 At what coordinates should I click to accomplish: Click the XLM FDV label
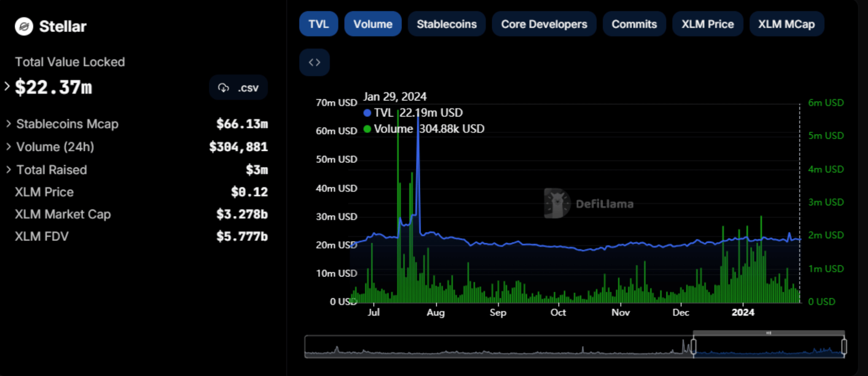coord(42,236)
